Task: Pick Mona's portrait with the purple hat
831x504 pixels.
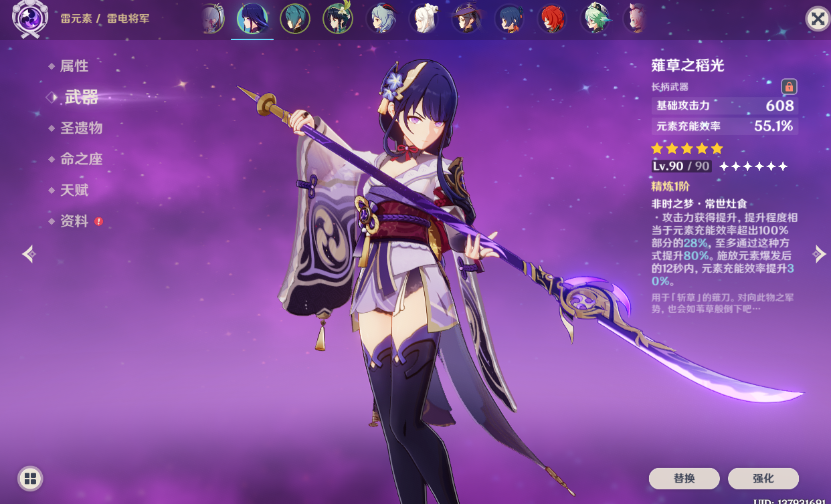Action: pos(467,19)
